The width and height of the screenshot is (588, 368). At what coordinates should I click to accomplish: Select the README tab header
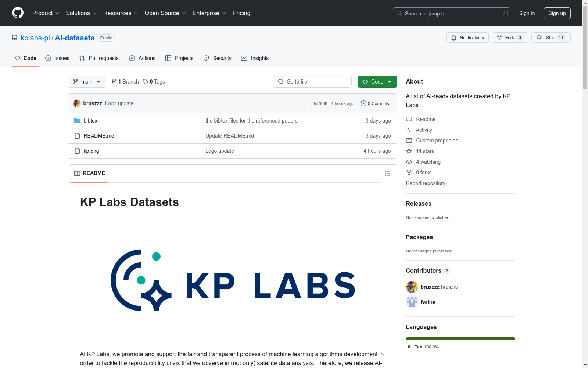(x=90, y=173)
